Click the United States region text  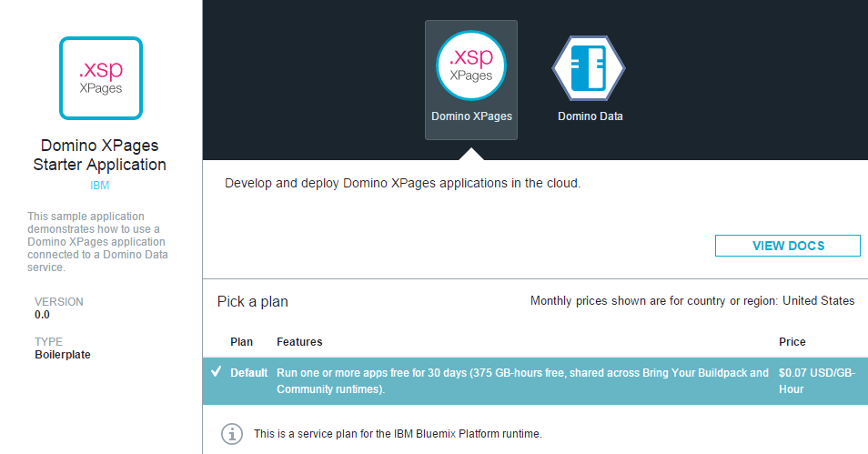click(x=818, y=300)
